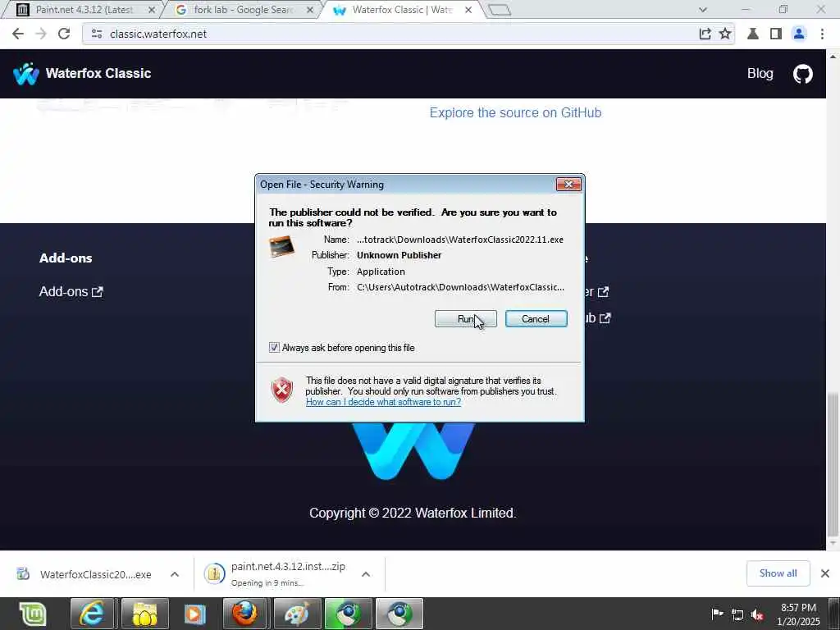
Task: Launch Firefox from the taskbar
Action: pyautogui.click(x=244, y=614)
